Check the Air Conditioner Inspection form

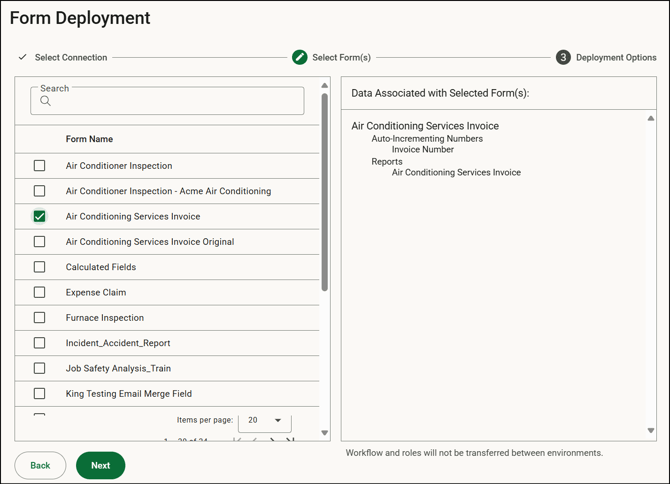[x=40, y=166]
